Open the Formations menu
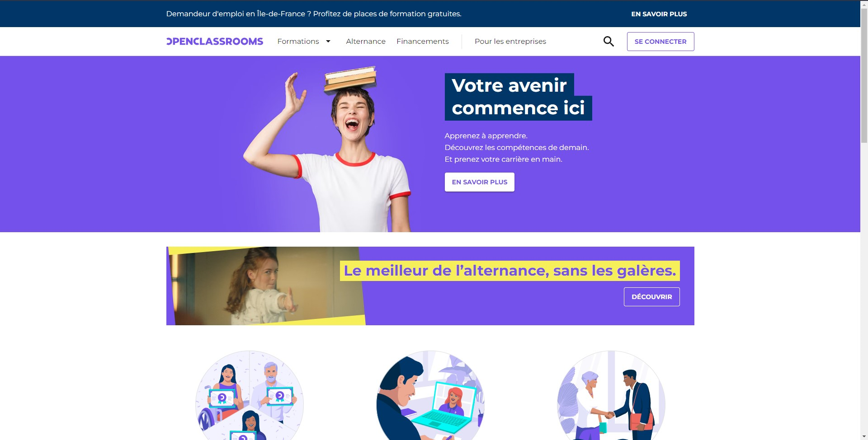Screen dimensions: 868x440 point(298,42)
